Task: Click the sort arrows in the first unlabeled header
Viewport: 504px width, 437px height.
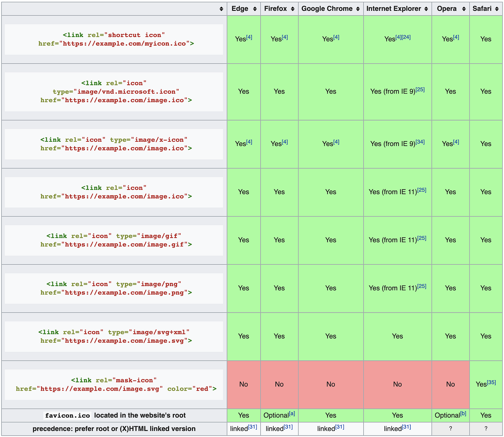Action: click(x=221, y=8)
